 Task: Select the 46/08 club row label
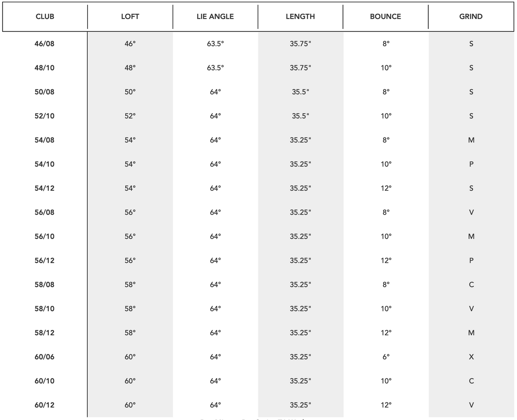click(x=44, y=44)
